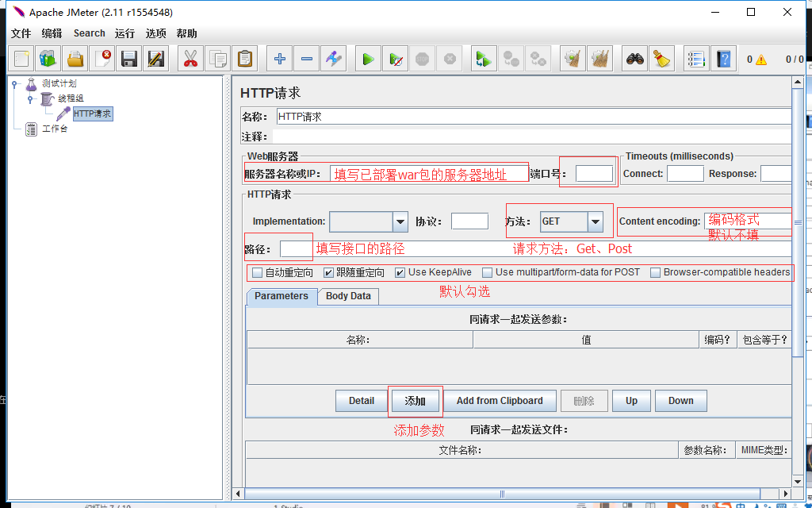Click the 端口号 port input field
The width and height of the screenshot is (812, 508).
coord(595,174)
